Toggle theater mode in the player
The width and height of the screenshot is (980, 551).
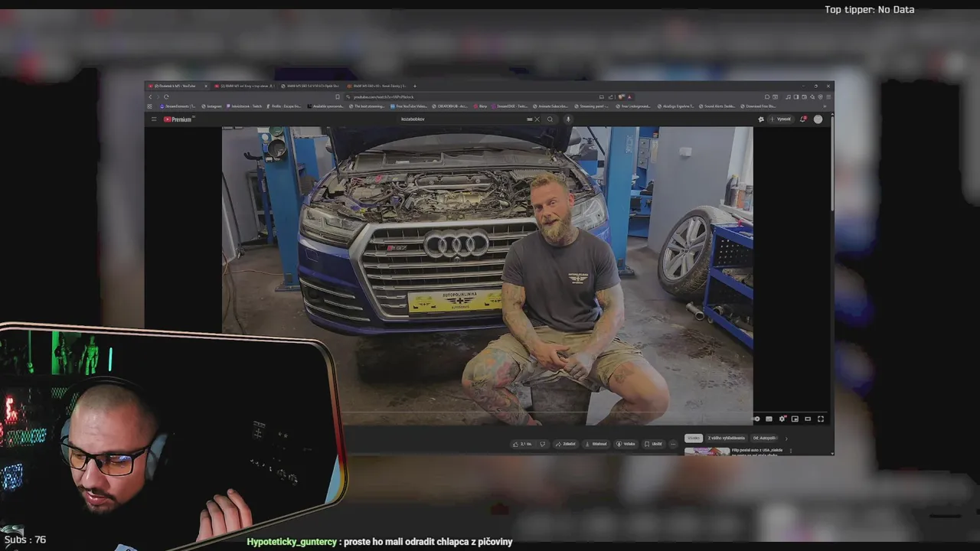pyautogui.click(x=808, y=419)
